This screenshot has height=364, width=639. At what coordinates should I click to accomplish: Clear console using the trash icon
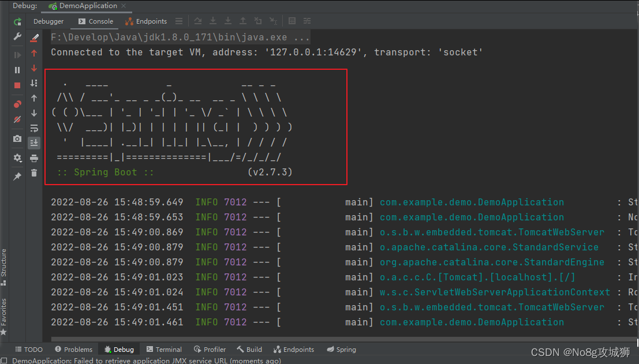click(x=34, y=171)
